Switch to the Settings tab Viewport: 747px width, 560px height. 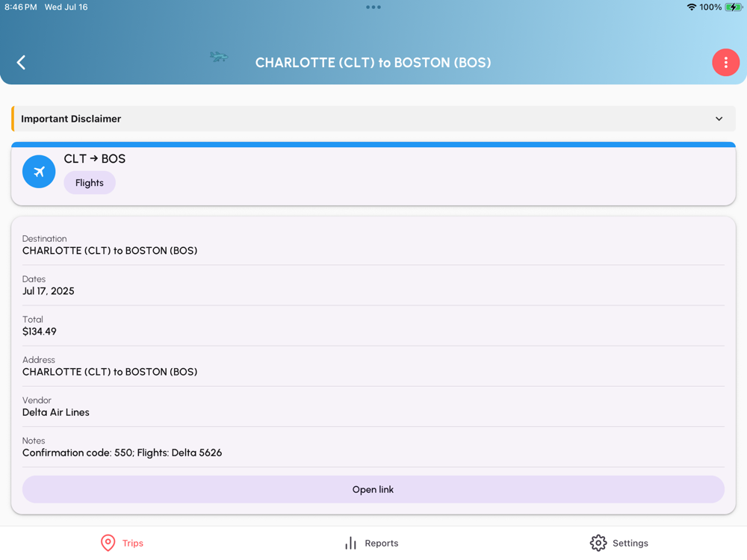point(619,543)
